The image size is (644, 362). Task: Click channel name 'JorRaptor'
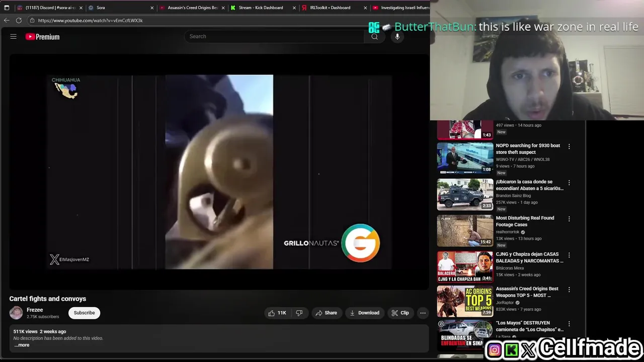pyautogui.click(x=505, y=303)
